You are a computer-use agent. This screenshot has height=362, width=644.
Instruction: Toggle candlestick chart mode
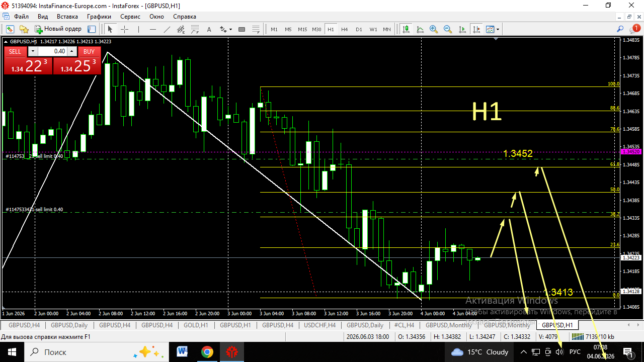click(406, 29)
